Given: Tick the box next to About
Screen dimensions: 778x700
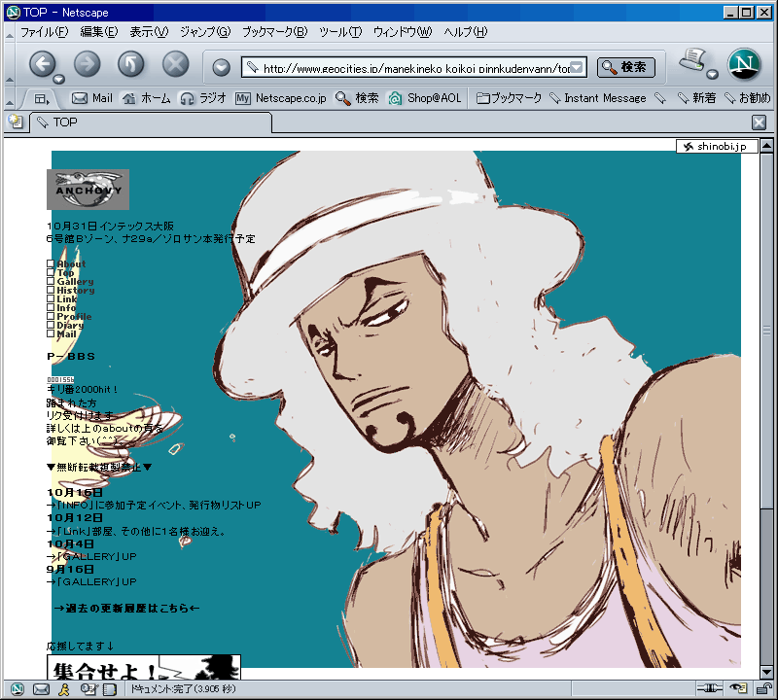Looking at the screenshot, I should (51, 263).
